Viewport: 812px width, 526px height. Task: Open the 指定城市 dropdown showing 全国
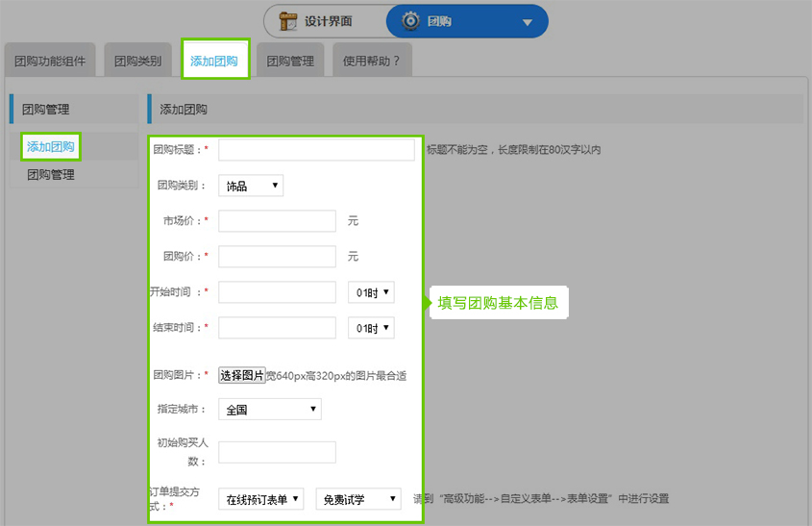click(270, 409)
